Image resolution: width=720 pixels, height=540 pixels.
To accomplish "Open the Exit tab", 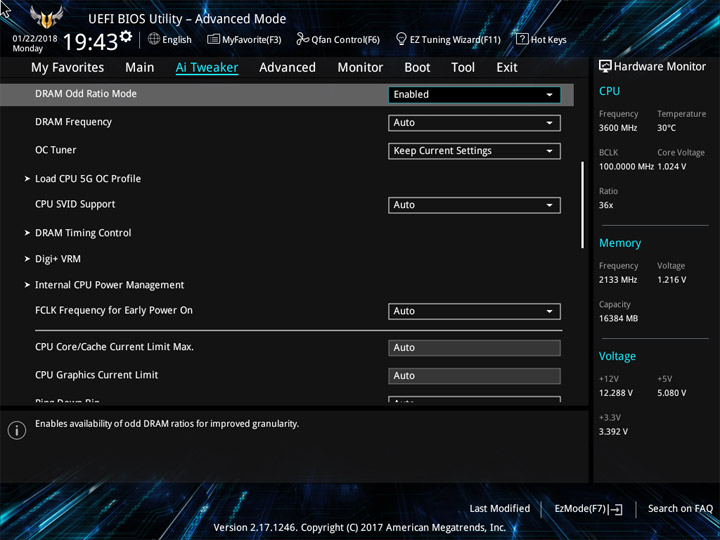I will coord(507,68).
